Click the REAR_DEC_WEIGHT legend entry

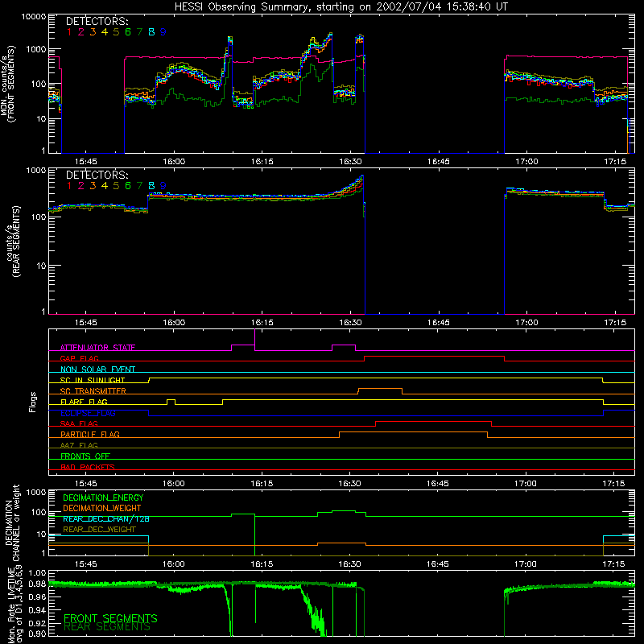[x=99, y=530]
